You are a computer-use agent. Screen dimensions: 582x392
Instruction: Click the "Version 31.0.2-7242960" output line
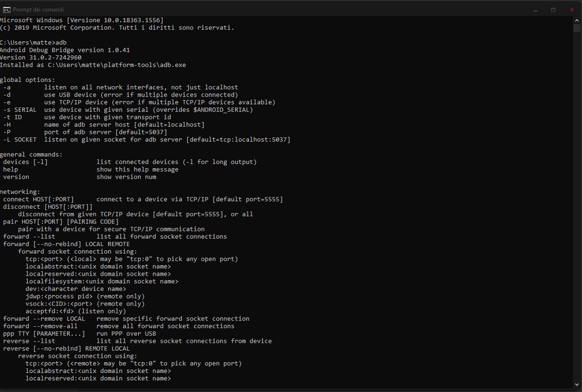pos(41,58)
